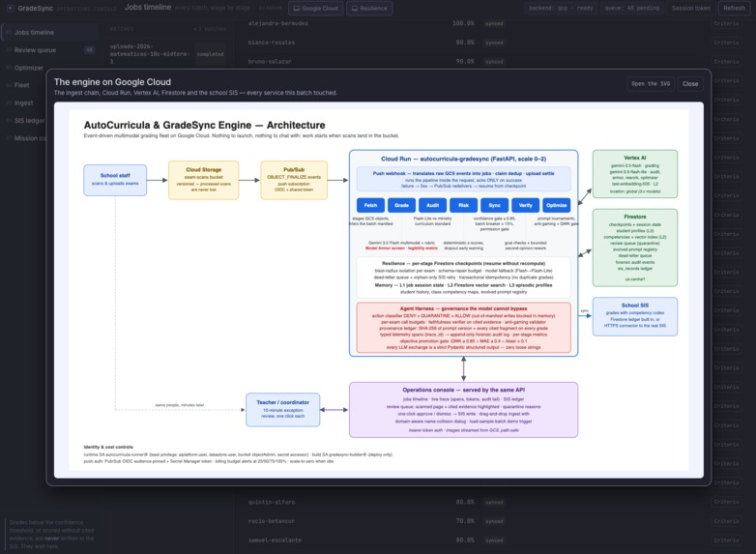Click the bianca-rosales row name
This screenshot has height=554, width=756.
[272, 43]
